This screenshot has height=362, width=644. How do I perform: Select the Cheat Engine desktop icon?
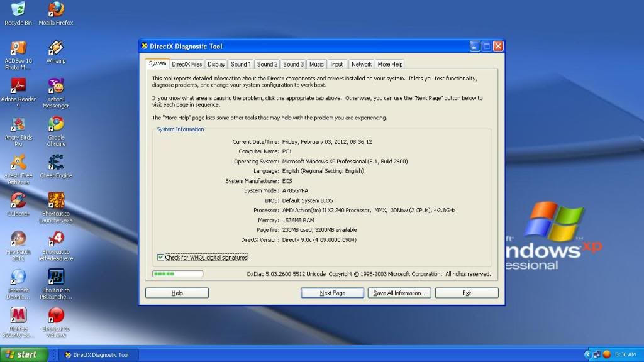tap(56, 166)
